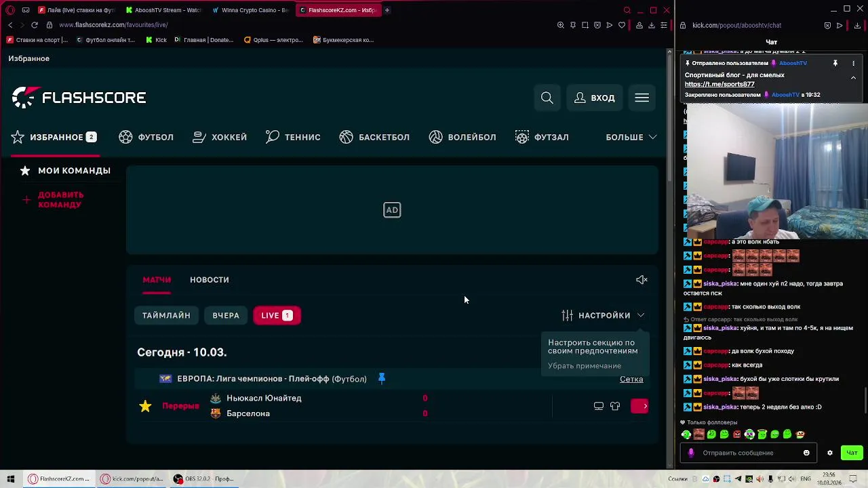The image size is (868, 488).
Task: Open МОИ КОМАНДЫ in sidebar
Action: [65, 171]
